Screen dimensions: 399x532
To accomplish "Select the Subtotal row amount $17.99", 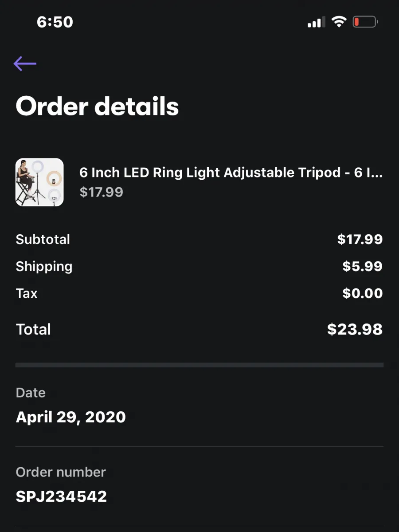I will coord(360,239).
